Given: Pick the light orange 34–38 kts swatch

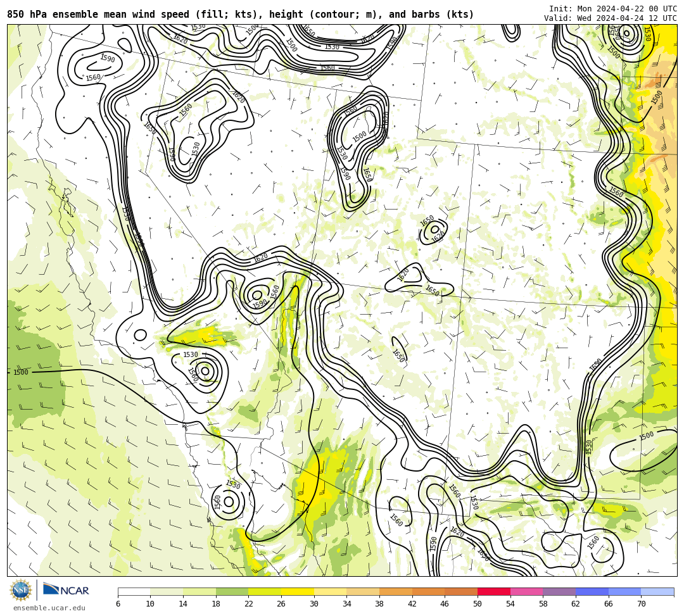Looking at the screenshot, I should point(363,591).
